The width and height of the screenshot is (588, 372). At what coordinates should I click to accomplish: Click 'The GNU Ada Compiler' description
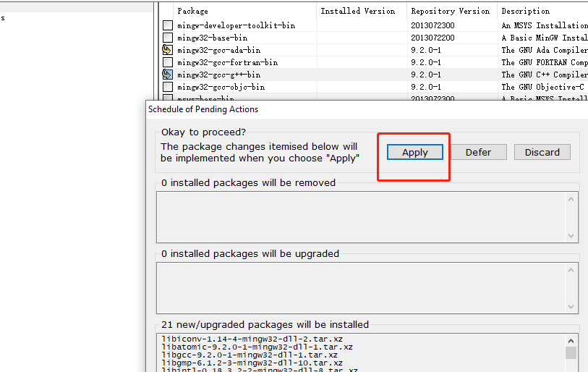coord(545,51)
